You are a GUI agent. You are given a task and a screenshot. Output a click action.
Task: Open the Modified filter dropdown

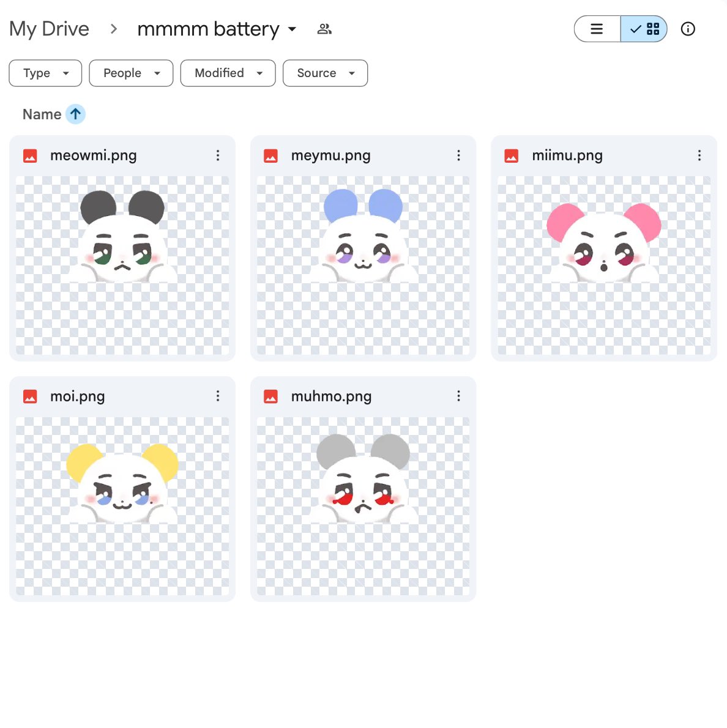[228, 73]
